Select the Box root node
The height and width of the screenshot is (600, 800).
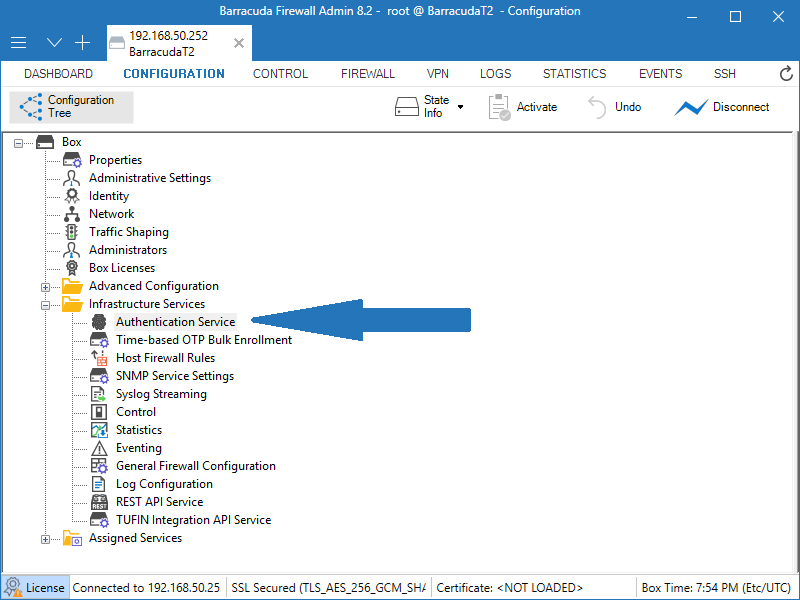coord(72,142)
